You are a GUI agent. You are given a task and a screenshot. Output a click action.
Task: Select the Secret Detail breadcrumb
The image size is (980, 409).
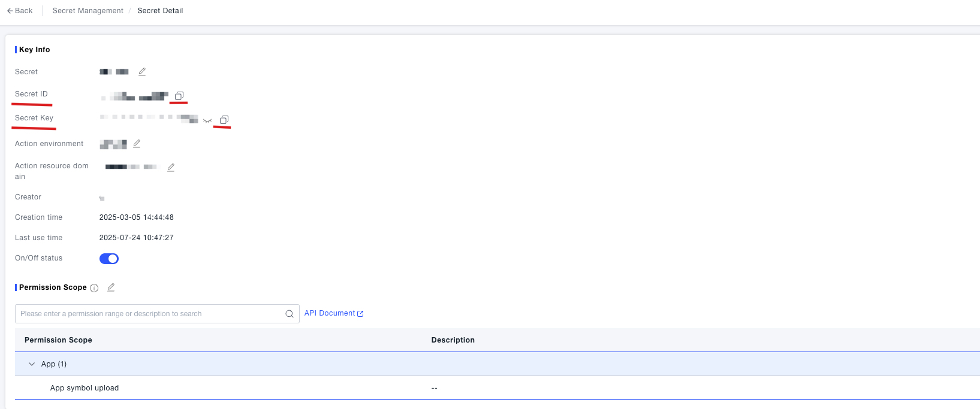pos(160,11)
